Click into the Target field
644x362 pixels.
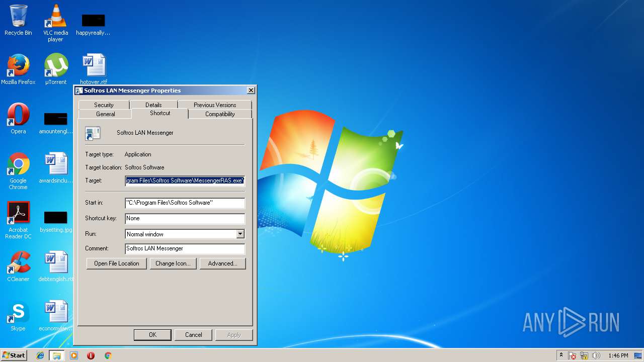click(x=185, y=180)
